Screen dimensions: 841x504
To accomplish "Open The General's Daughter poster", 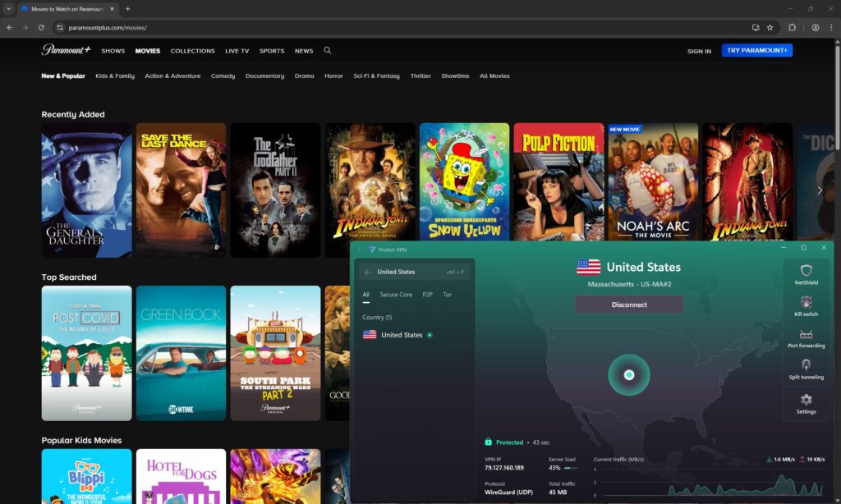I will click(86, 190).
